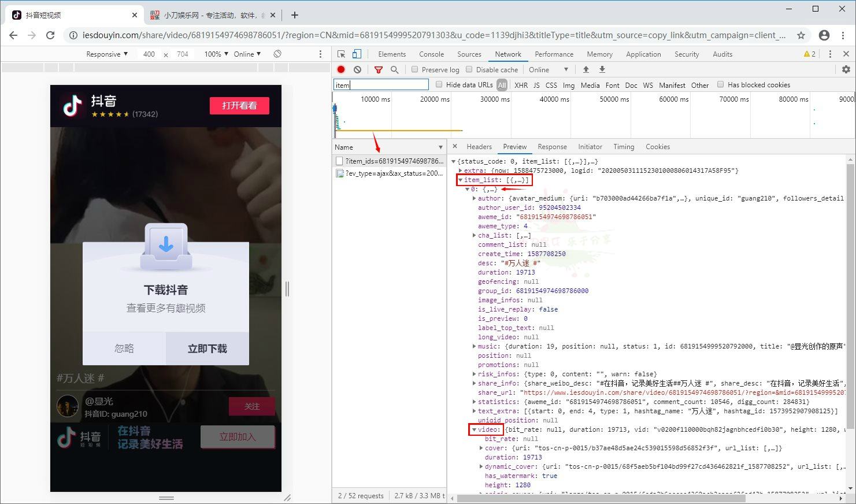Click rotate screen icon in device toolbar
The height and width of the screenshot is (504, 856).
(x=277, y=54)
